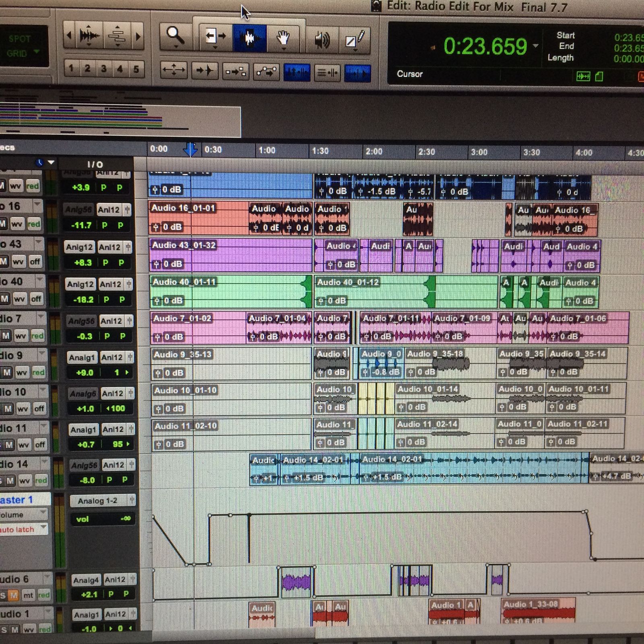Unmute the Audio 6 track
This screenshot has height=644, width=644.
pos(14,595)
